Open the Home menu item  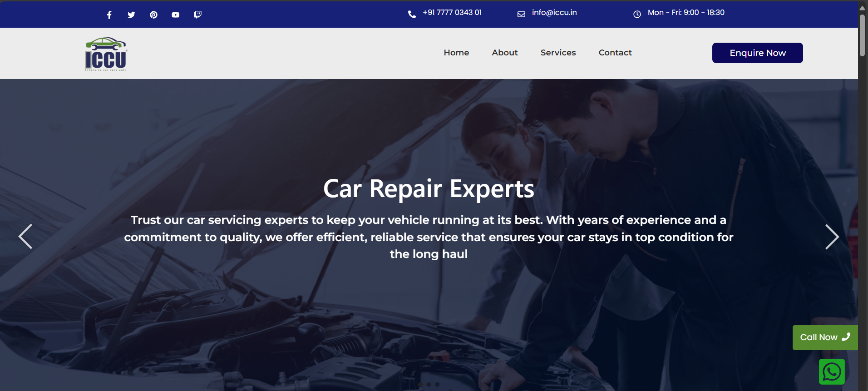point(456,53)
